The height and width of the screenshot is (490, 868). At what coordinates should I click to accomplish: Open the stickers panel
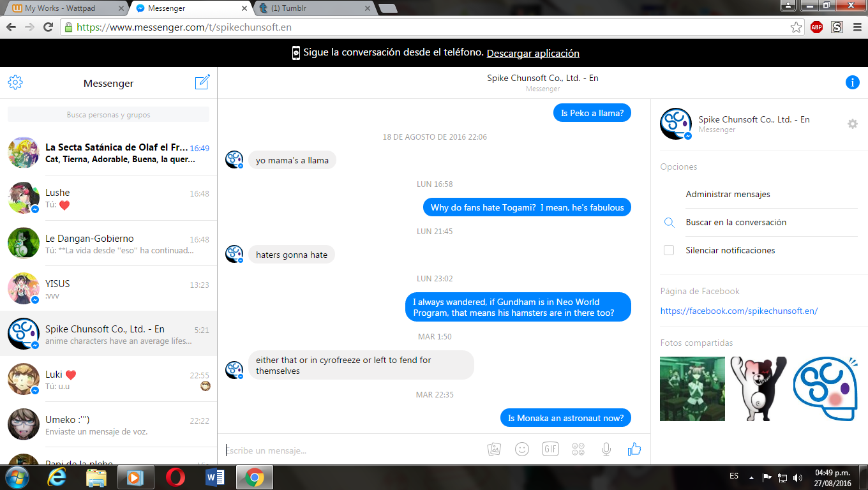click(578, 449)
